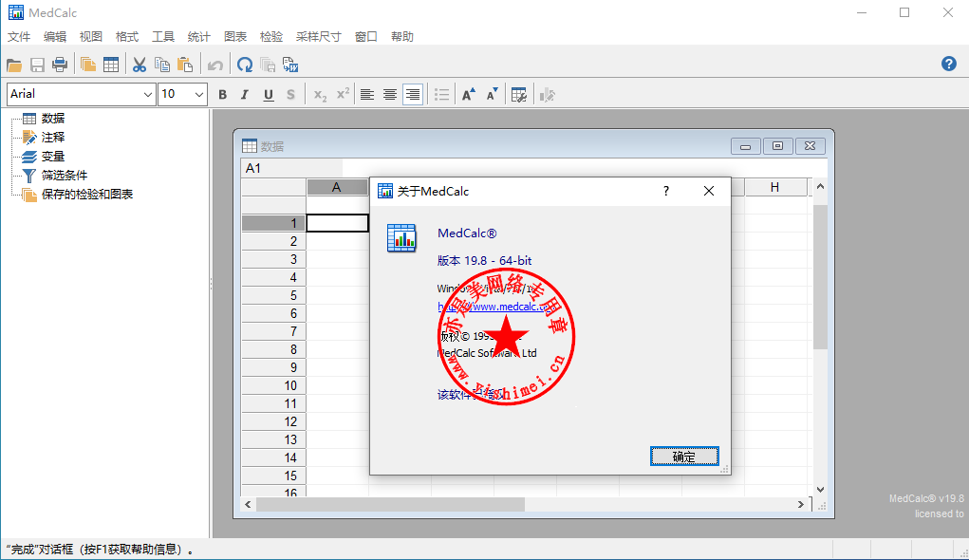Open the 统计 menu

[199, 36]
